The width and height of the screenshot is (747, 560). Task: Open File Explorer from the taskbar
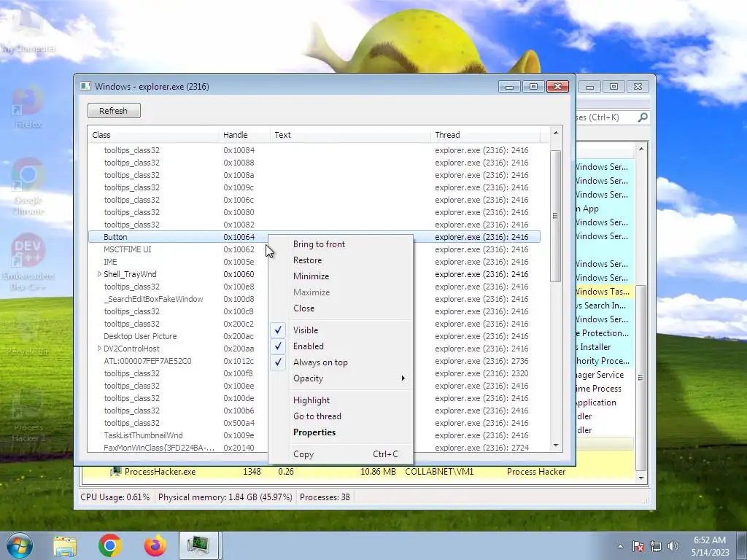[65, 545]
